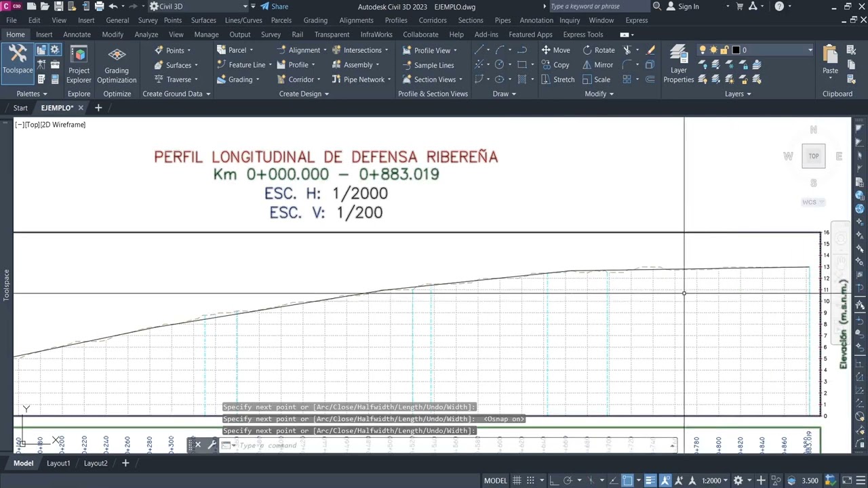Toggle layer 0 on/off lightbulb
The width and height of the screenshot is (868, 488).
coord(703,50)
